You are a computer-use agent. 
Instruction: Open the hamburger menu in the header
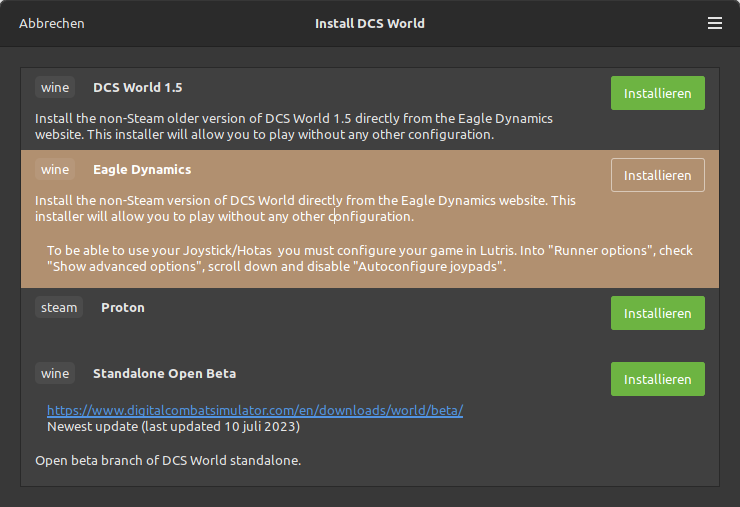[x=715, y=23]
